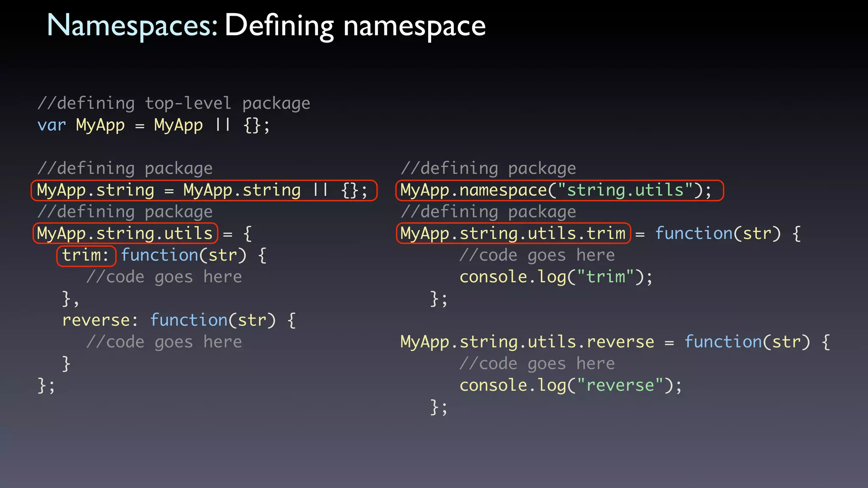Click the 'console.log("reverse");' line

[571, 385]
